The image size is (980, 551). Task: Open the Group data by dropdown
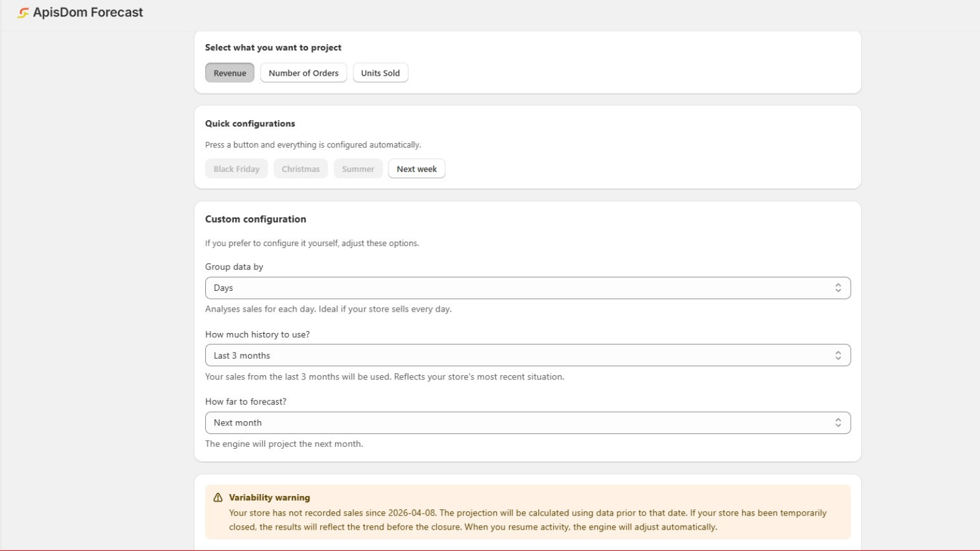(528, 288)
